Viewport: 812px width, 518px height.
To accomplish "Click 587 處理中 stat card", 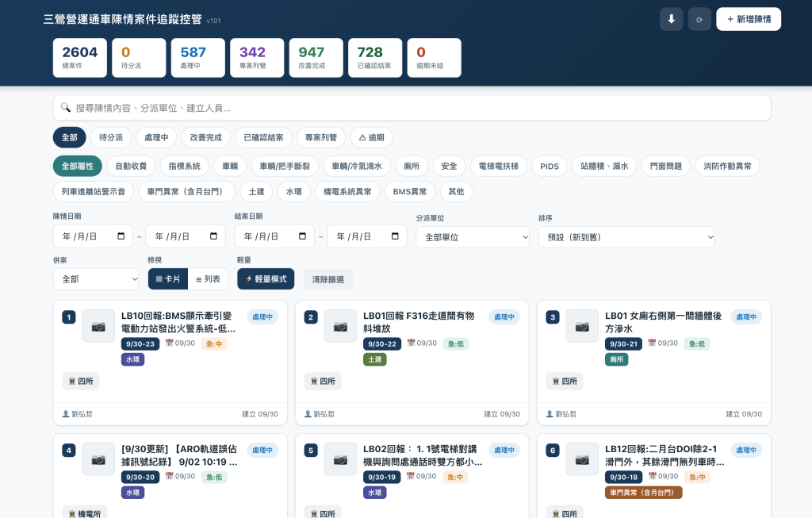I will coord(197,57).
